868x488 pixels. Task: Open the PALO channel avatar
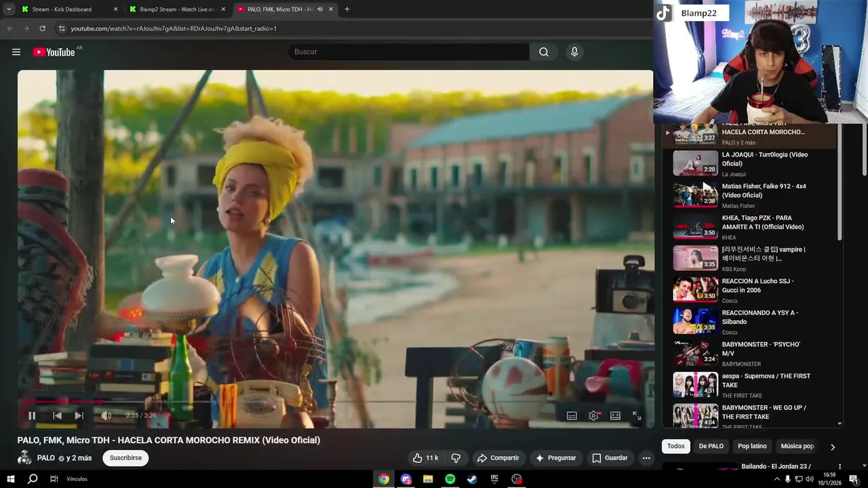click(25, 457)
